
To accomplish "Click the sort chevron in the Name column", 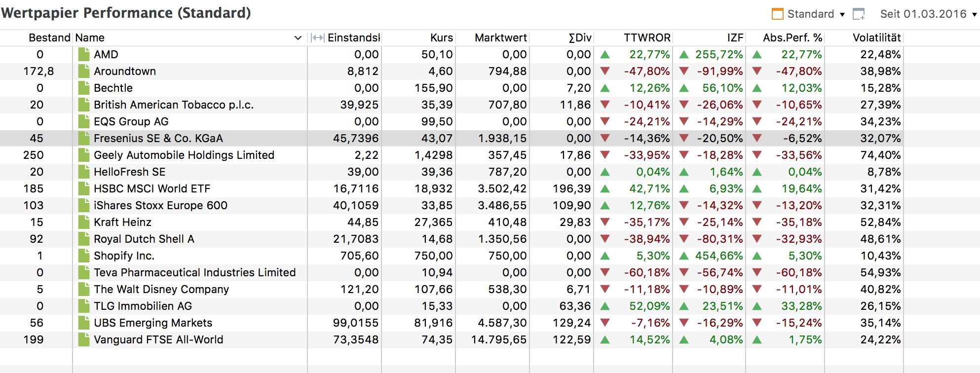I will [x=298, y=38].
